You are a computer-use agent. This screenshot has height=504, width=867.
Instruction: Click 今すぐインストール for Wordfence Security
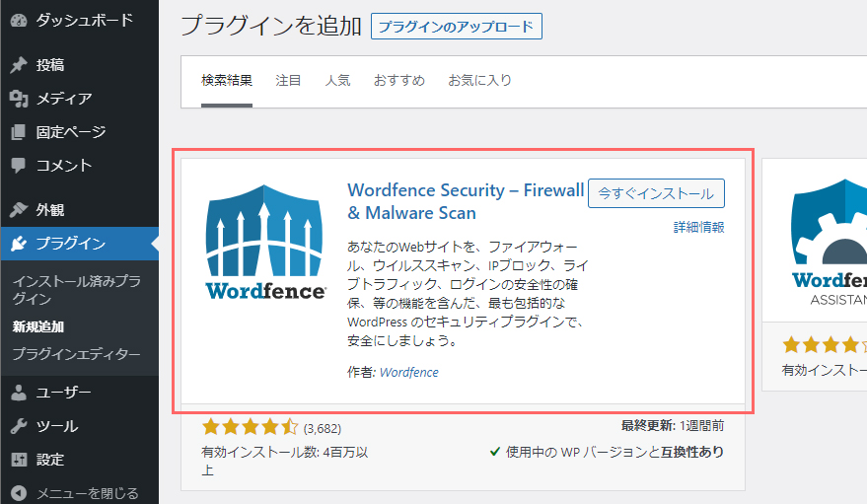tap(656, 193)
